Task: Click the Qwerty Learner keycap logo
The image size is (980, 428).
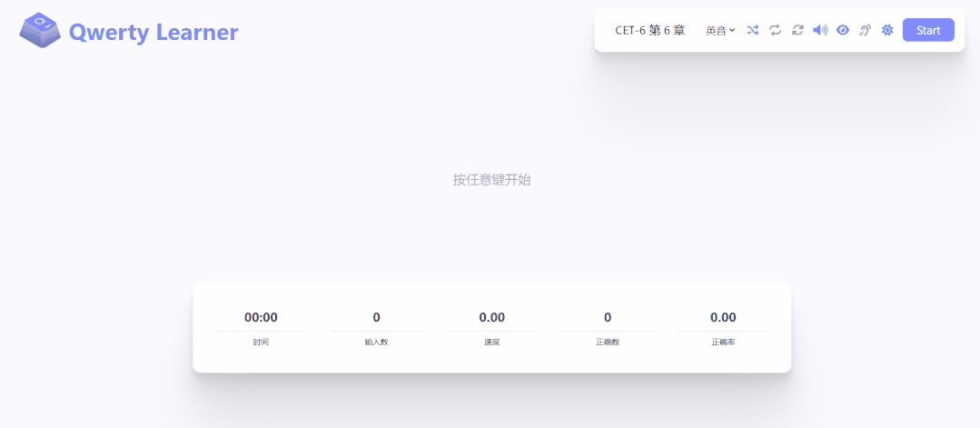Action: point(40,30)
